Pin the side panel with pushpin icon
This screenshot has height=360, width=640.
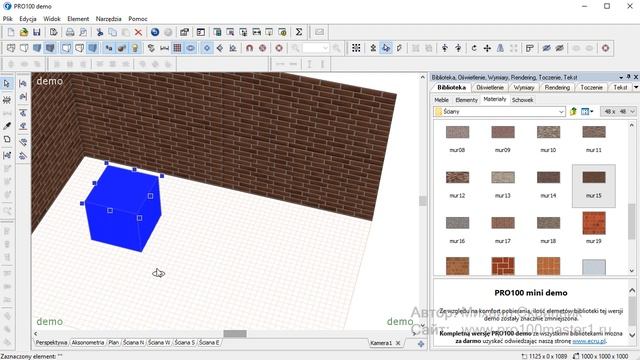point(629,77)
